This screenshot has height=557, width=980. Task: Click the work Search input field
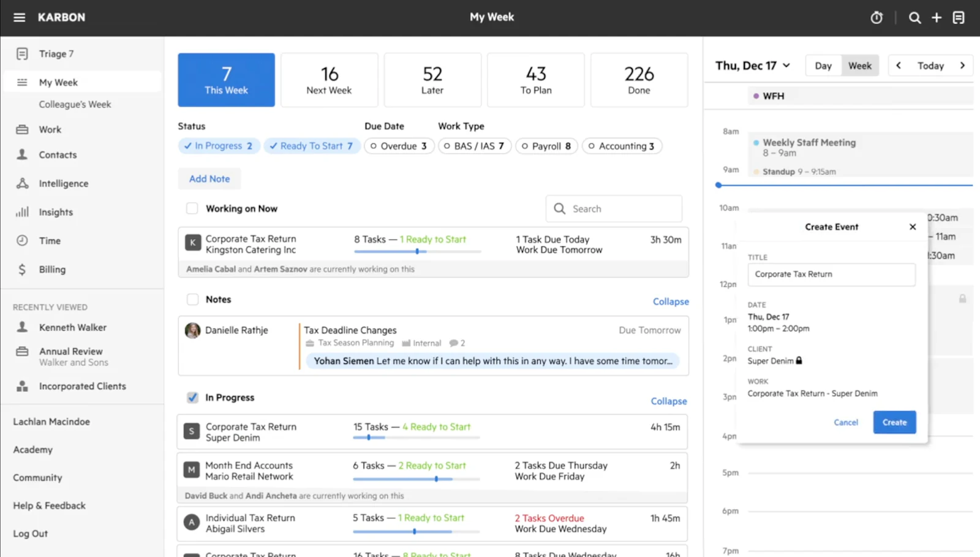click(614, 209)
